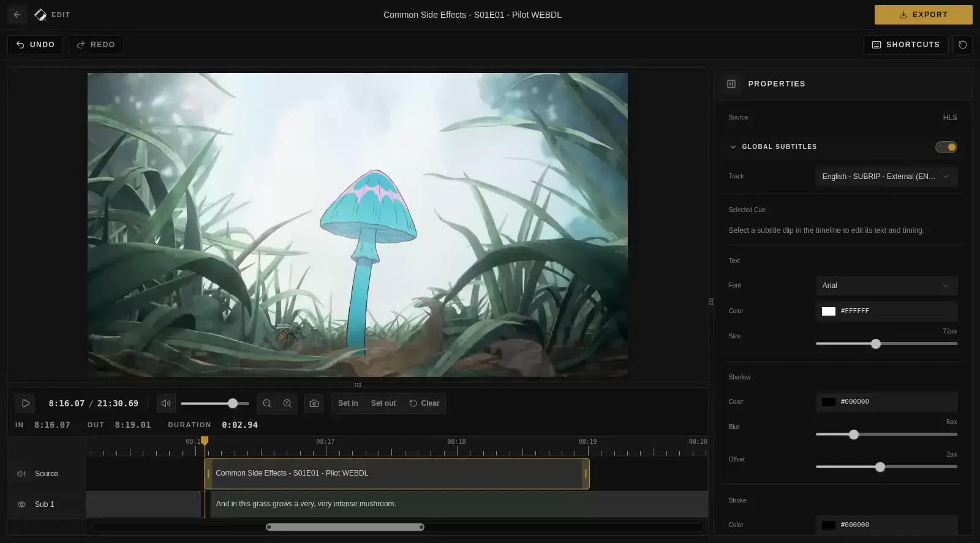Viewport: 980px width, 543px height.
Task: Clear the in and out points
Action: point(424,403)
